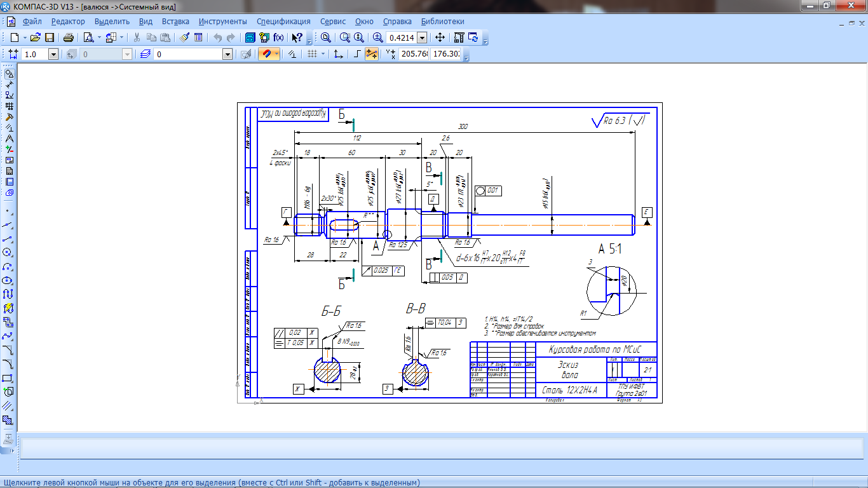Print the document with the printer icon
Viewport: 868px width, 488px height.
[69, 37]
